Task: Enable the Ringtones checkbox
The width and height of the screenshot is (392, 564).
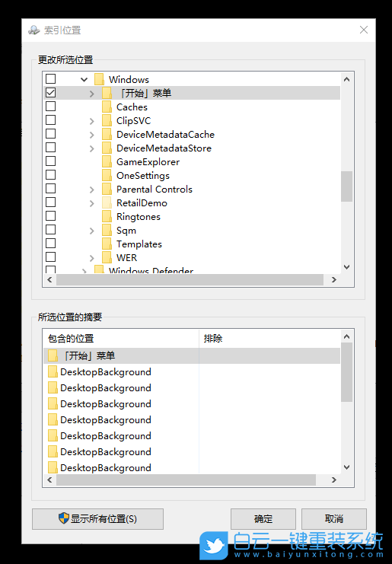Action: point(51,216)
